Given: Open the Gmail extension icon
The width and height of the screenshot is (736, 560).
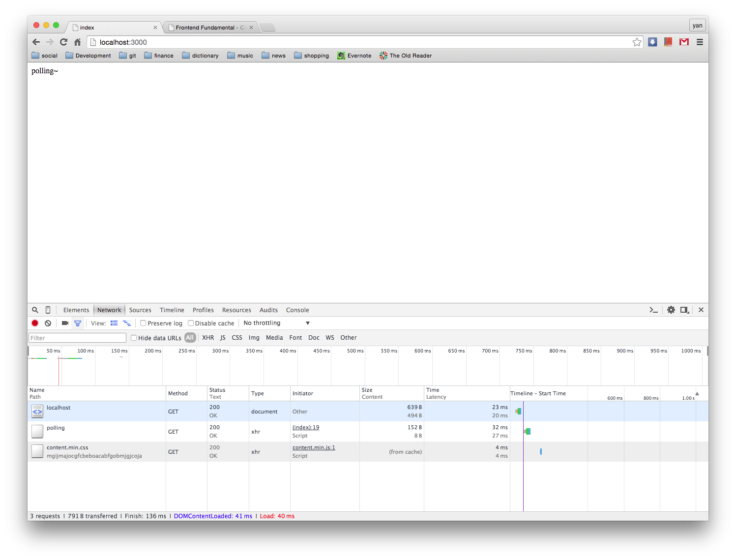Looking at the screenshot, I should tap(684, 42).
